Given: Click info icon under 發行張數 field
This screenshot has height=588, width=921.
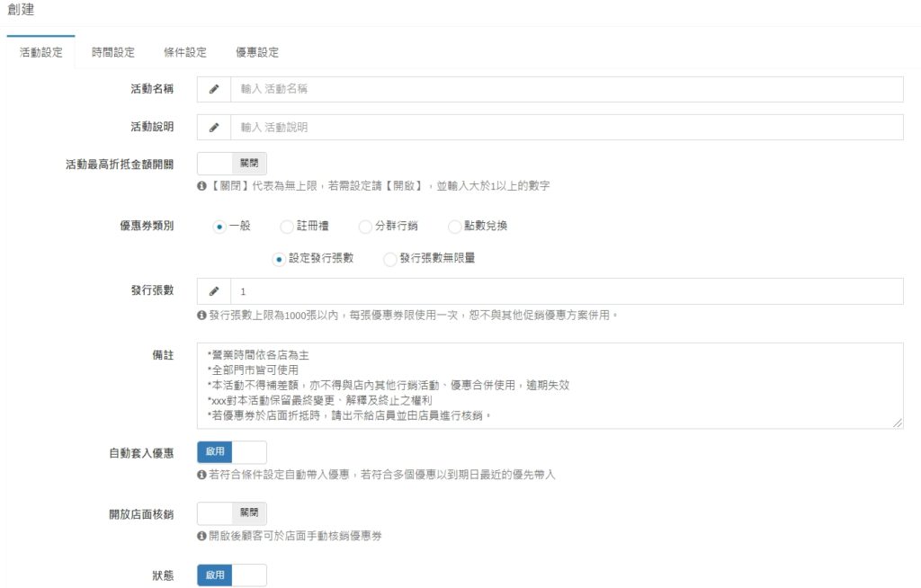Looking at the screenshot, I should 201,316.
